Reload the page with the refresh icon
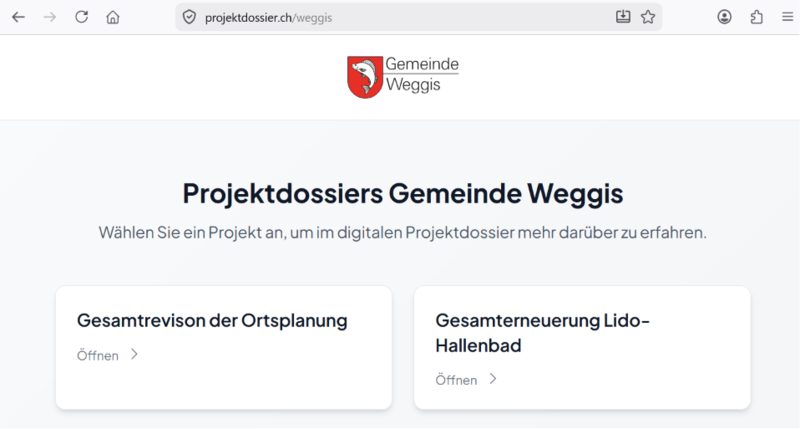The width and height of the screenshot is (800, 429). pyautogui.click(x=82, y=17)
